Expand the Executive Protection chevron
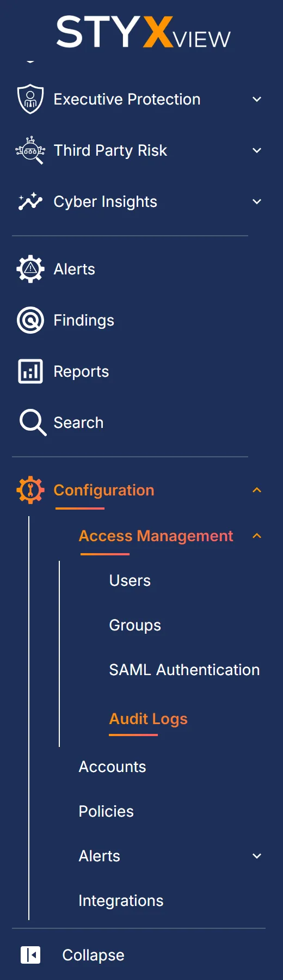Image resolution: width=283 pixels, height=980 pixels. tap(257, 99)
